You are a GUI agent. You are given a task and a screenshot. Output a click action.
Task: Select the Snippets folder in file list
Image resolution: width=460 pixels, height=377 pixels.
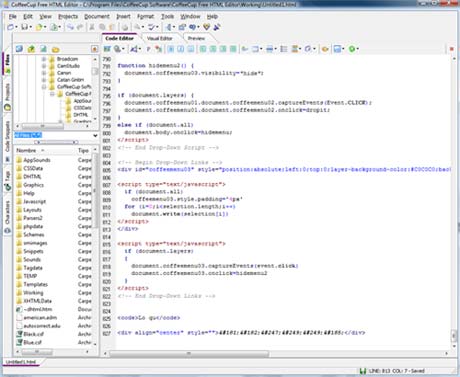33,251
